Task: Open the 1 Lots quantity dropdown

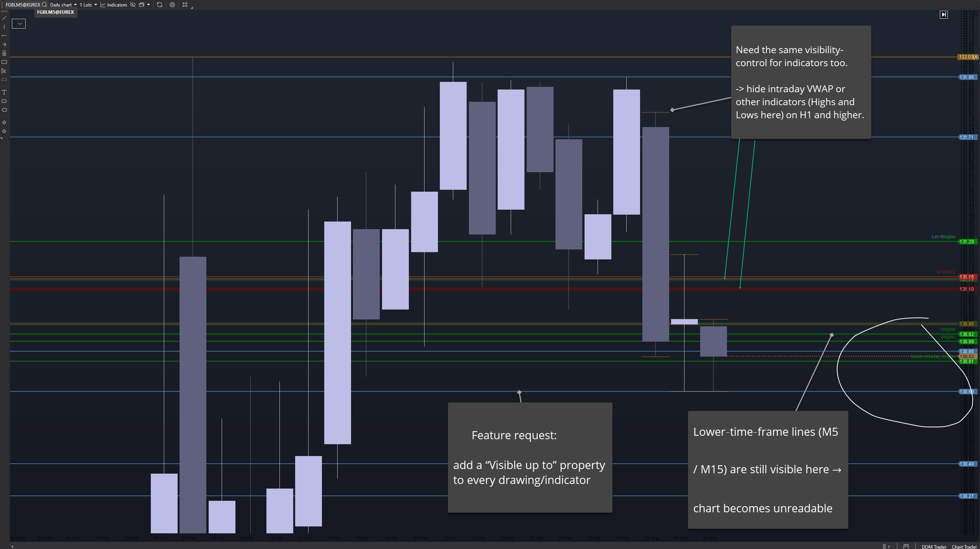Action: (x=88, y=5)
